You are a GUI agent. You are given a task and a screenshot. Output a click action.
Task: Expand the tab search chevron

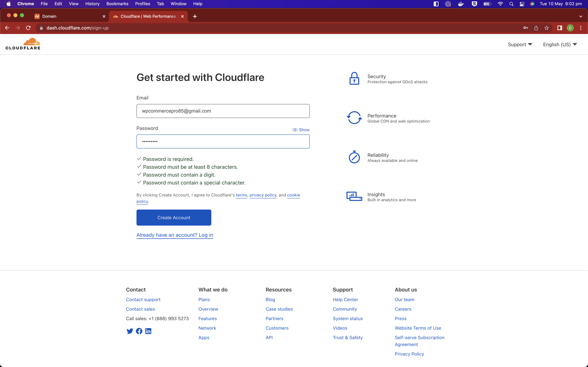pos(580,16)
